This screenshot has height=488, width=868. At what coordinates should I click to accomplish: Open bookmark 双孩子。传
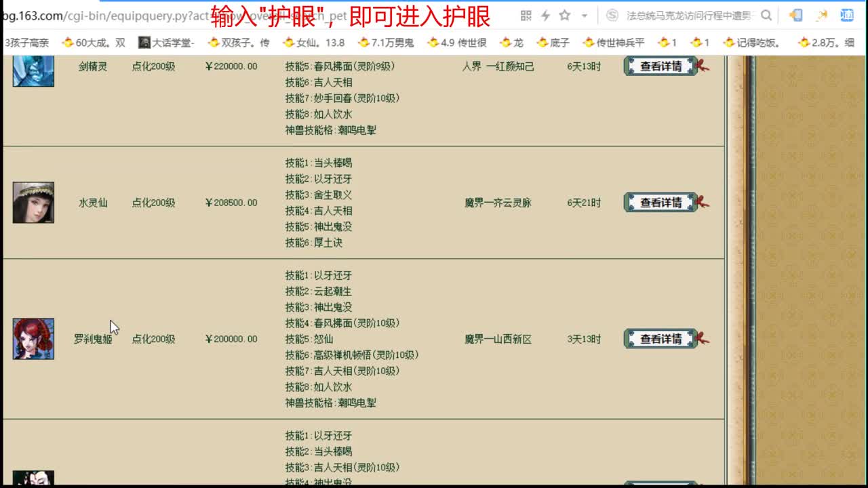239,43
